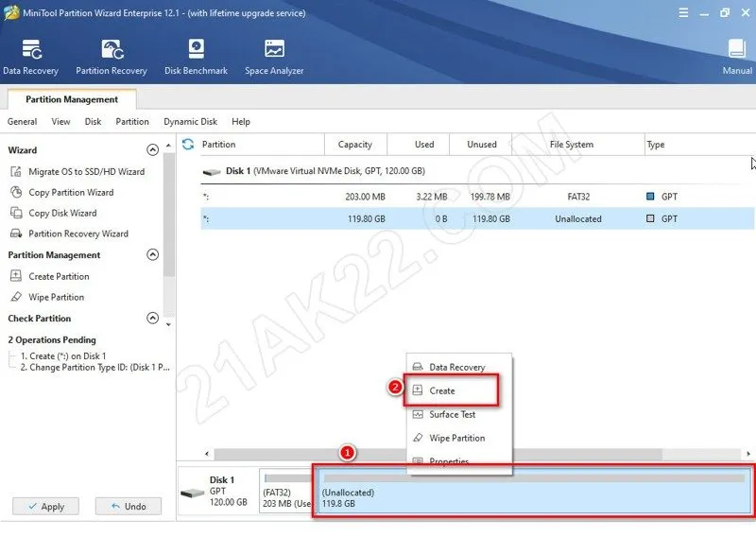Click horizontal scrollbar left arrow
Viewport: 756px width, 537px height.
(x=207, y=454)
